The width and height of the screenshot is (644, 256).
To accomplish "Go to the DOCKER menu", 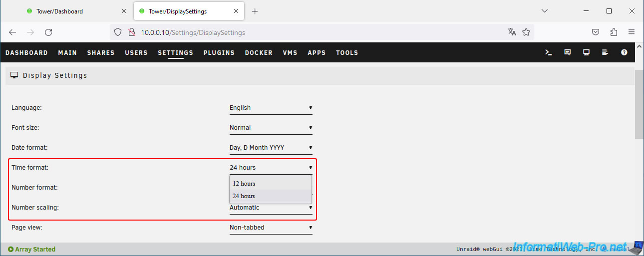I will (259, 52).
